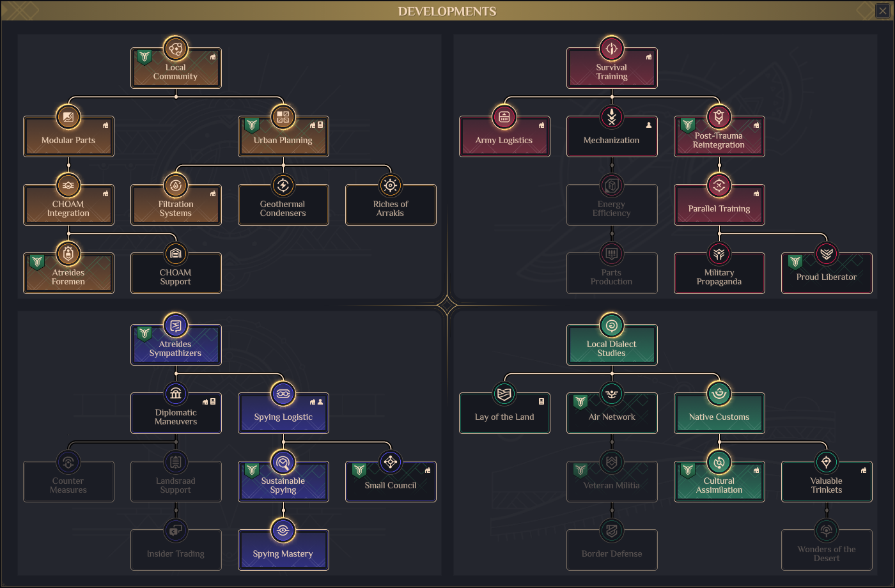This screenshot has width=895, height=588.
Task: Select the Spying Mastery development card
Action: tap(283, 550)
